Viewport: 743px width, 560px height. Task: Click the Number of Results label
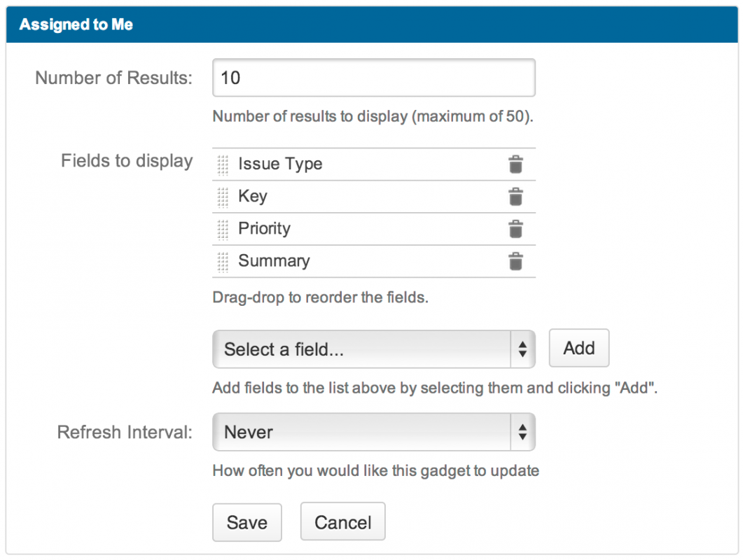click(113, 78)
